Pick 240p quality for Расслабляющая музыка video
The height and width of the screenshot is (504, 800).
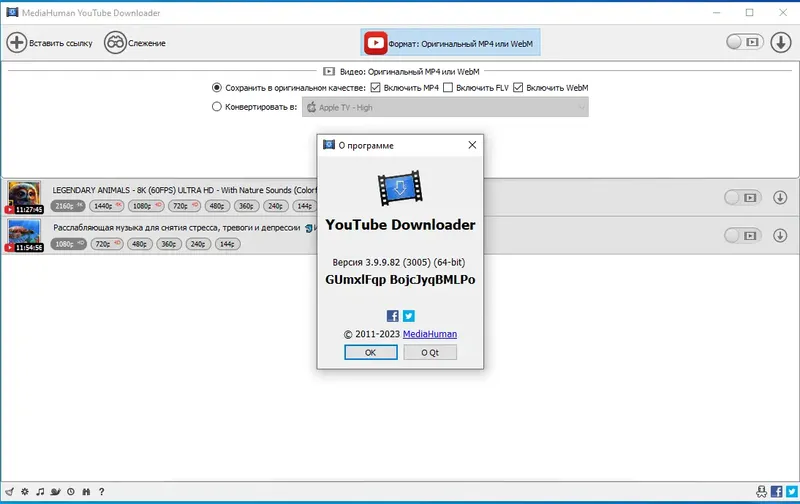198,244
